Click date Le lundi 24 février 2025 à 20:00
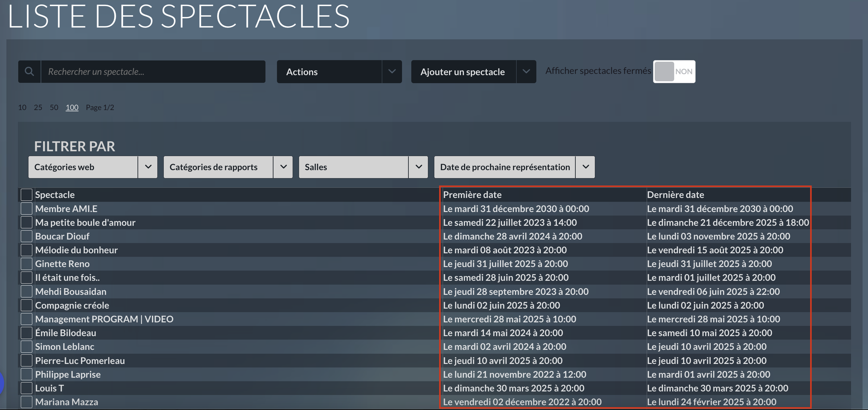The height and width of the screenshot is (410, 868). click(x=712, y=402)
